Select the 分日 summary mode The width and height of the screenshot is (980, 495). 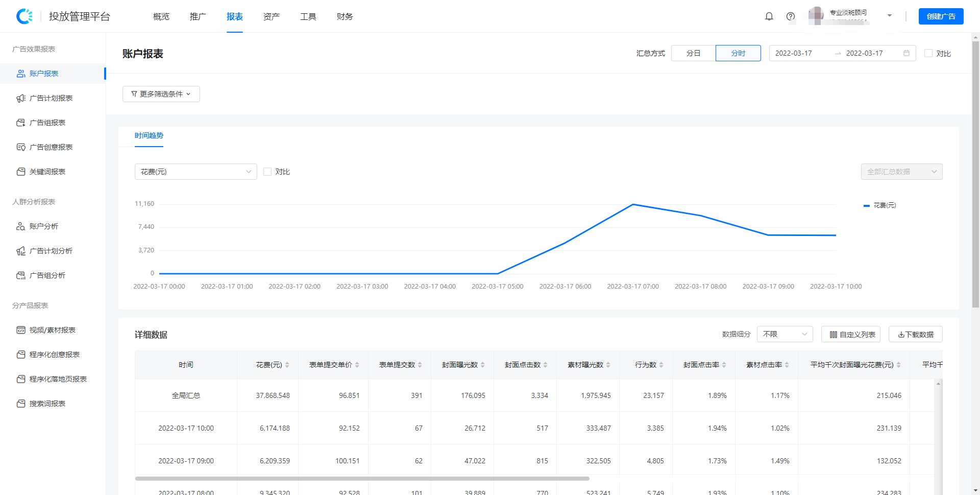pyautogui.click(x=693, y=53)
